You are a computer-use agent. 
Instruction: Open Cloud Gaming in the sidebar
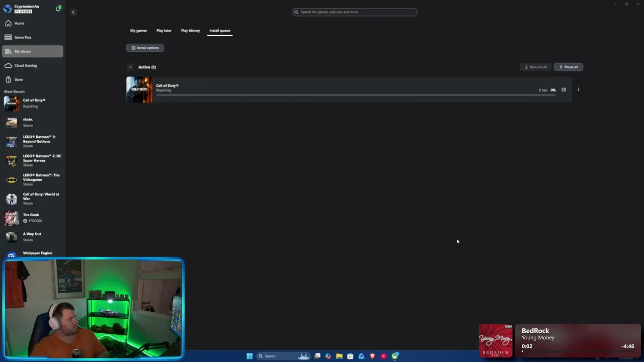click(32, 65)
